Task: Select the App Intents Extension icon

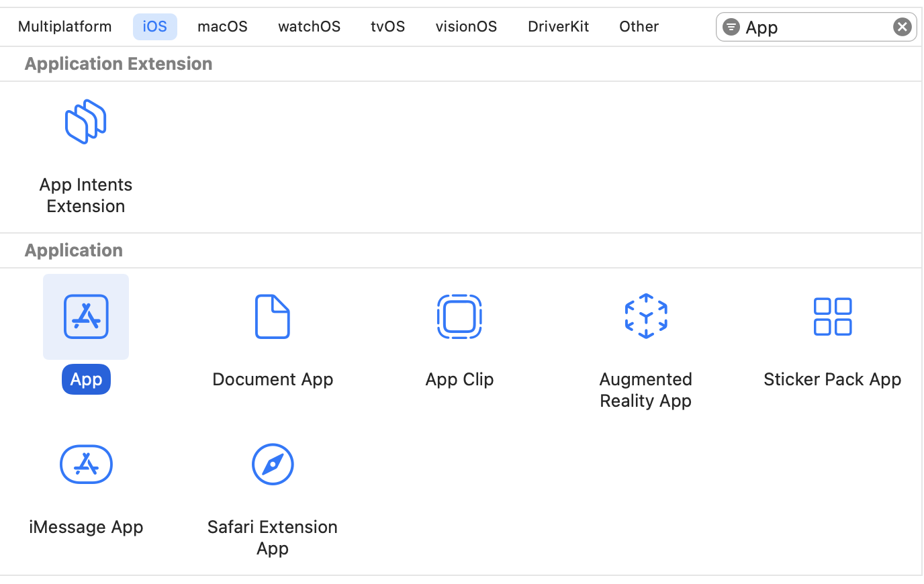Action: (86, 122)
